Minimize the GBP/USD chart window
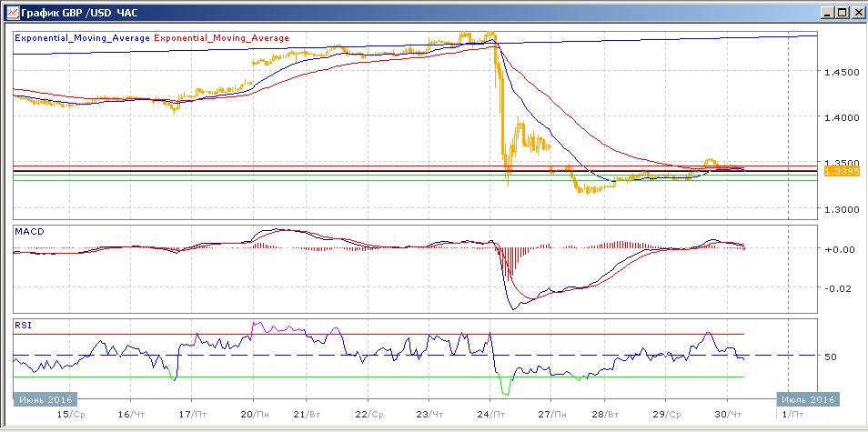868x432 pixels. click(826, 13)
